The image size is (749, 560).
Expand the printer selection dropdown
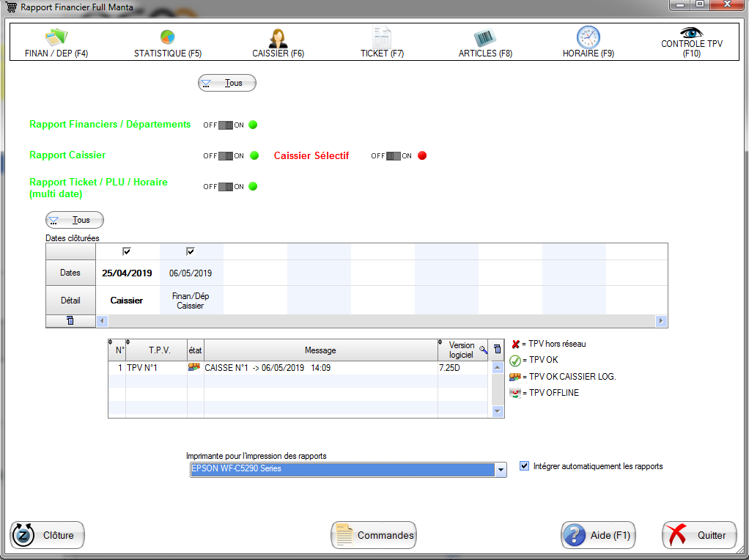(x=501, y=470)
